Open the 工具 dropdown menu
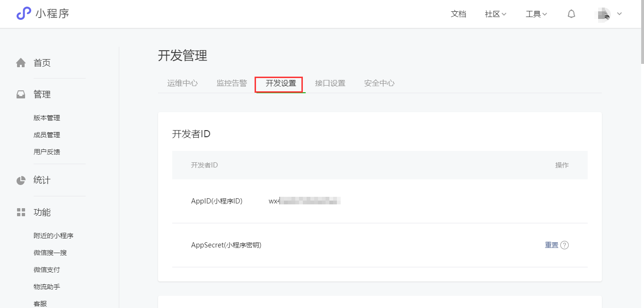The width and height of the screenshot is (644, 308). click(536, 14)
